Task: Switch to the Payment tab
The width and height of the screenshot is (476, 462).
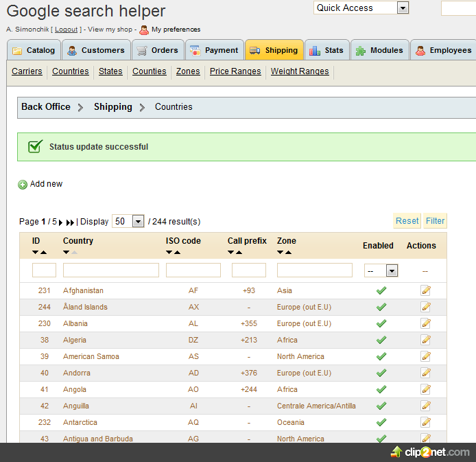Action: (x=215, y=50)
